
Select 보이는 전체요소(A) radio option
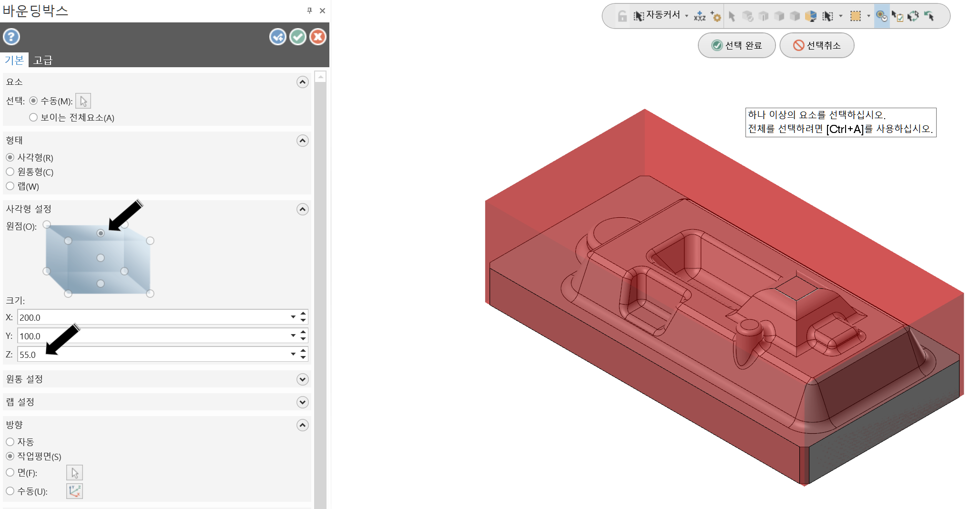(x=33, y=117)
